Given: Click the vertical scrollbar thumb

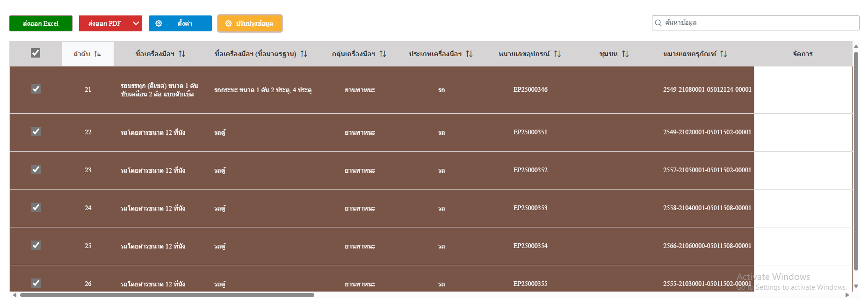Looking at the screenshot, I should pyautogui.click(x=856, y=161).
